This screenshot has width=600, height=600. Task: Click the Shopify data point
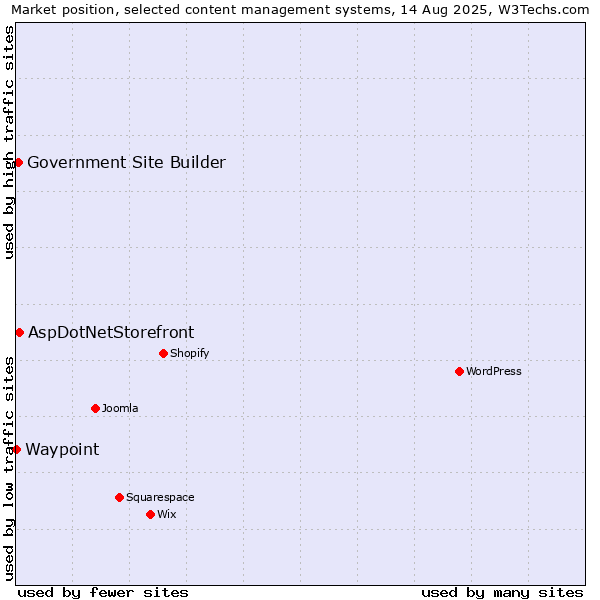click(x=163, y=353)
